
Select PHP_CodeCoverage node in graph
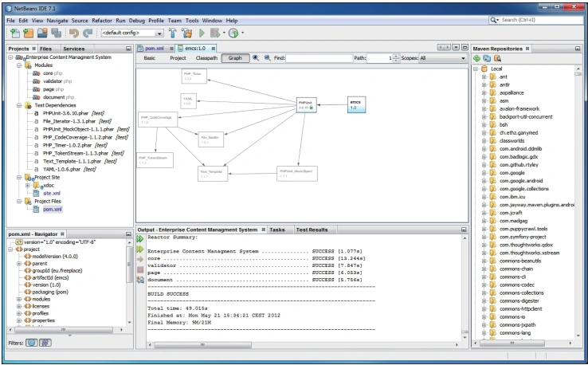[158, 120]
